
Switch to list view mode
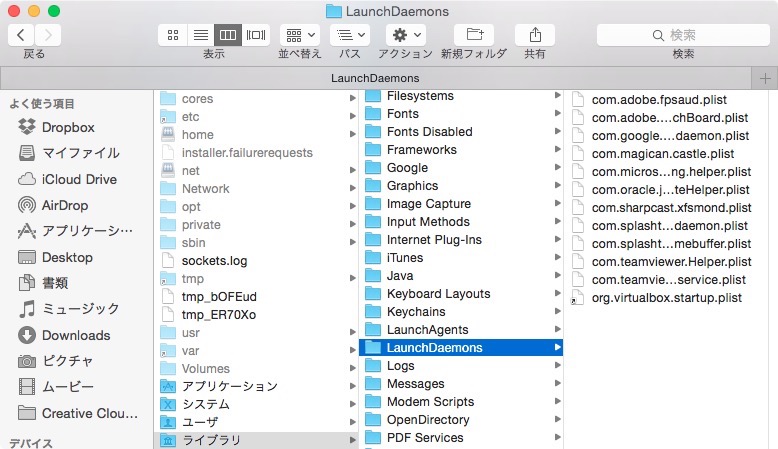click(200, 34)
